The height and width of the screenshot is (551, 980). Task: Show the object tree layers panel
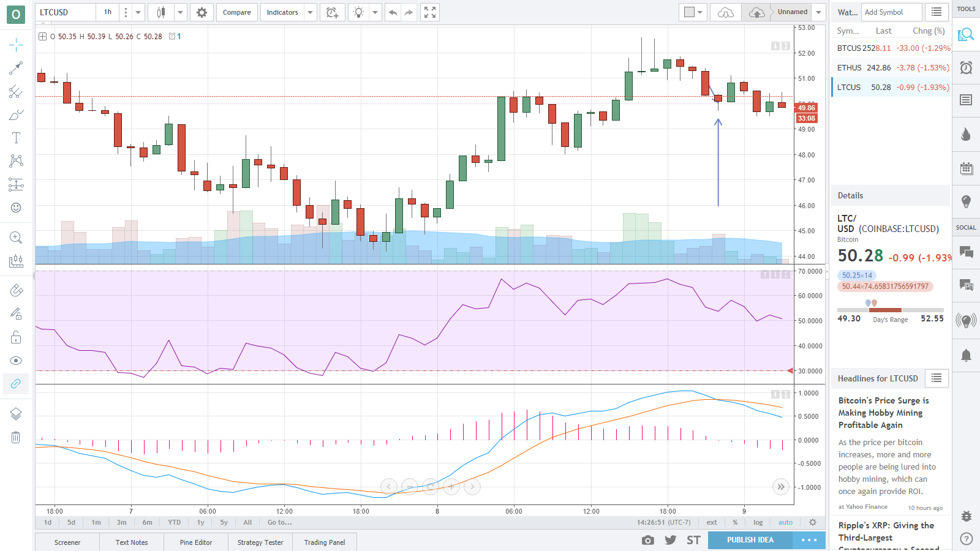[16, 414]
